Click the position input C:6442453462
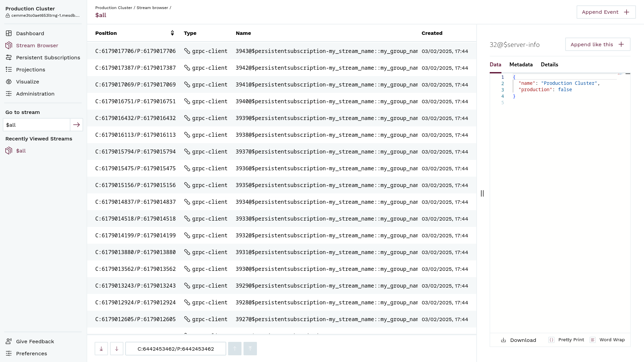Viewport: 644px width, 362px height. point(176,349)
